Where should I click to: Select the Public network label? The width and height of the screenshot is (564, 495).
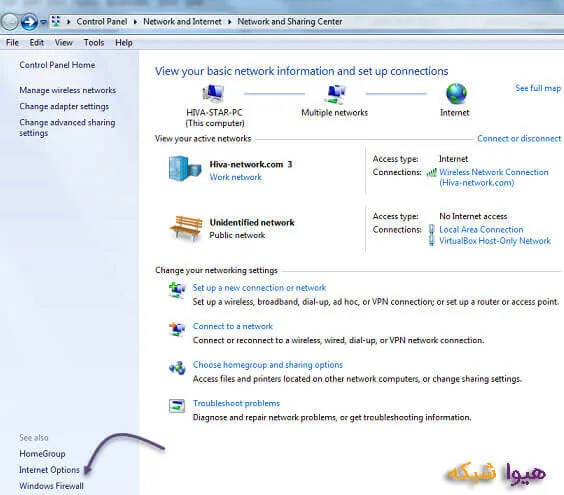pos(237,235)
